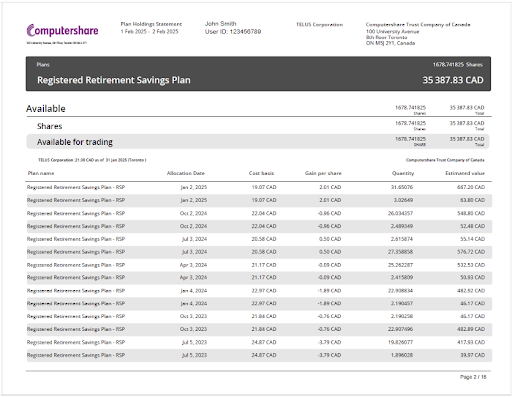512x397 pixels.
Task: Select the last Jul 5, 2023 row with 39.97 CAD
Action: coord(258,355)
